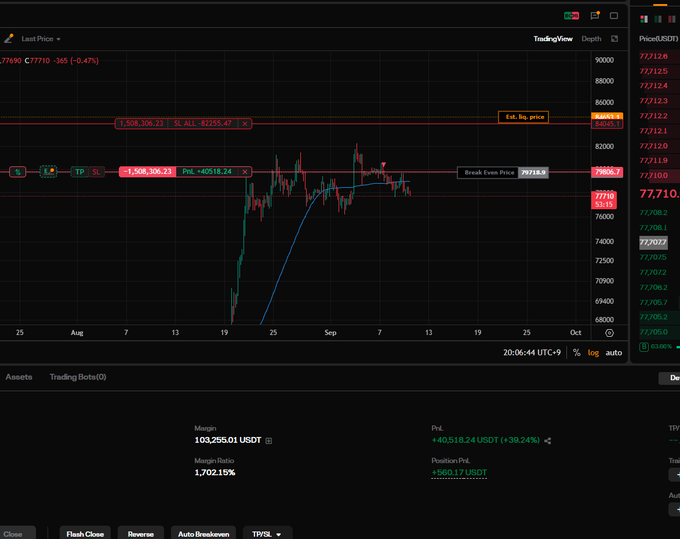
Task: Toggle the percent scale on the chart
Action: click(x=576, y=353)
